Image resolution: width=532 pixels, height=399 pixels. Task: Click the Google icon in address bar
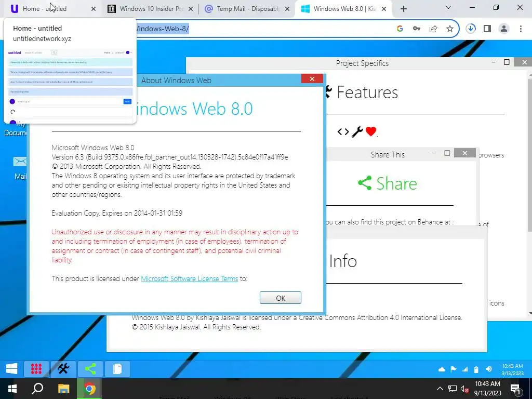[x=400, y=29]
